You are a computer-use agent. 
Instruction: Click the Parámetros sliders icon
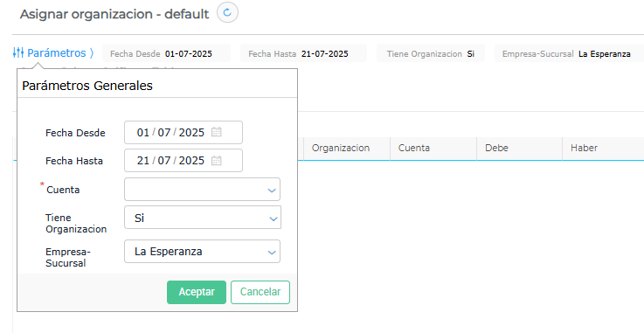[x=18, y=52]
